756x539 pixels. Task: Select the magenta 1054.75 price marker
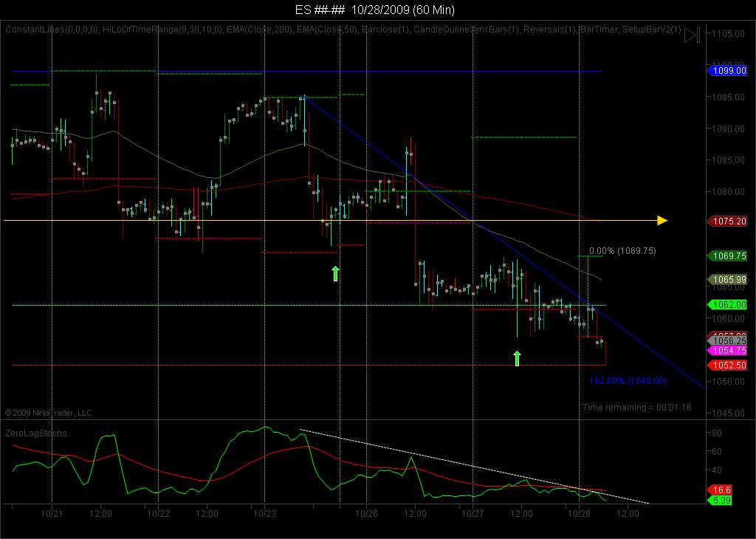coord(727,351)
